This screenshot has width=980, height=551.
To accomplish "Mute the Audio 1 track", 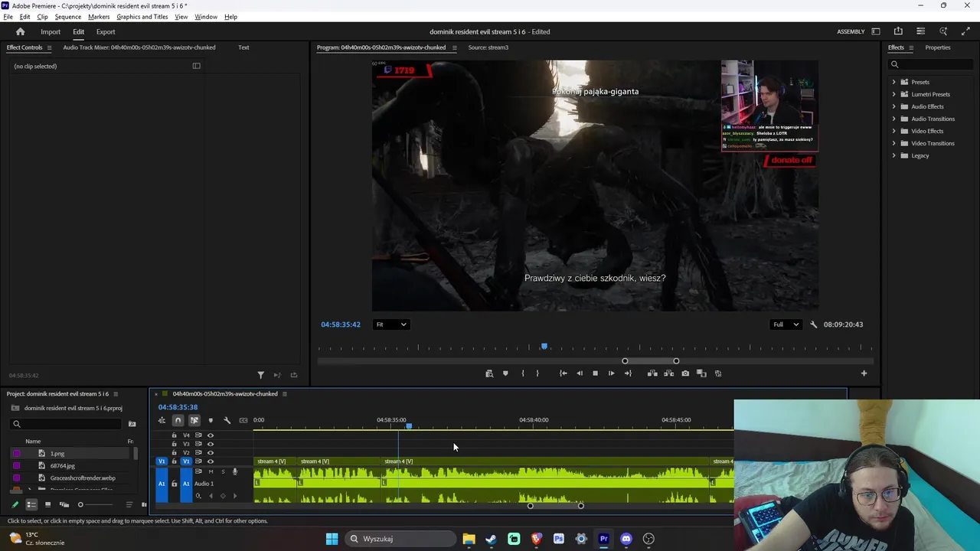I will [211, 471].
